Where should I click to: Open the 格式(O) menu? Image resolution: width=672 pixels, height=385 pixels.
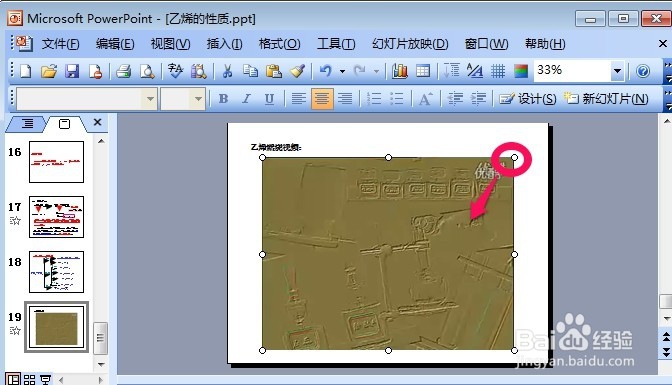click(x=279, y=44)
